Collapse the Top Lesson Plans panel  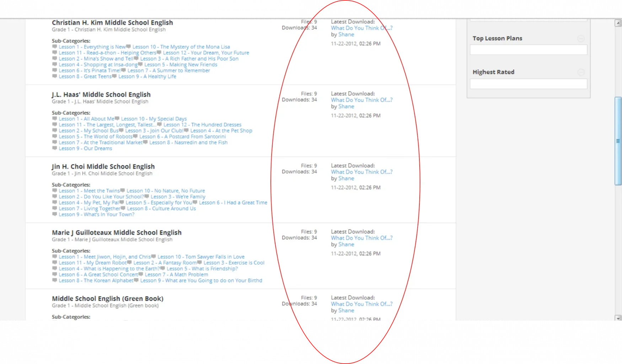point(581,38)
